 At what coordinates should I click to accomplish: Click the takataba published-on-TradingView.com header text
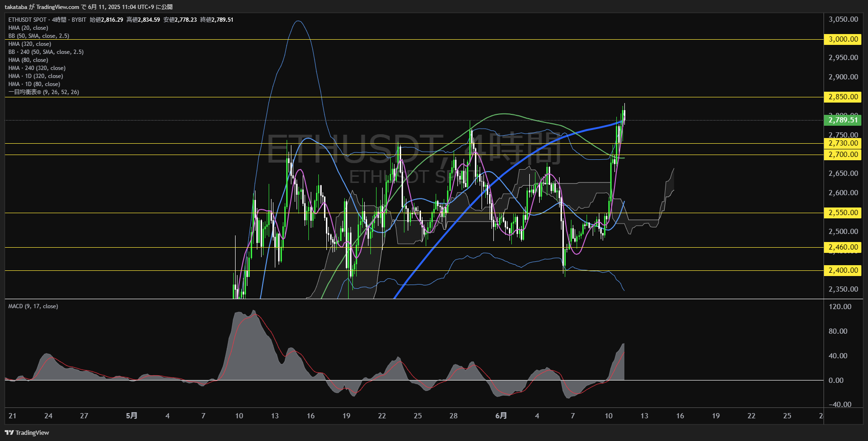(88, 7)
